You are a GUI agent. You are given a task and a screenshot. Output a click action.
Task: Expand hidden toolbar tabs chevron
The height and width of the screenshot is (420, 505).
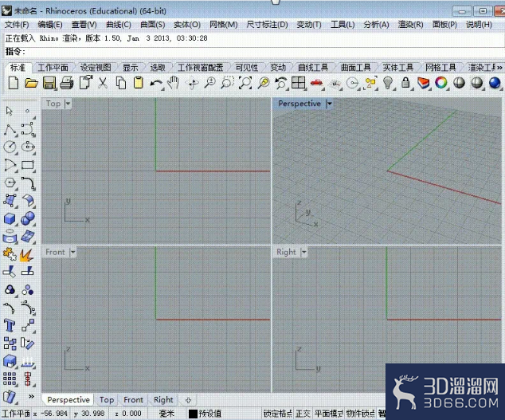pos(499,68)
